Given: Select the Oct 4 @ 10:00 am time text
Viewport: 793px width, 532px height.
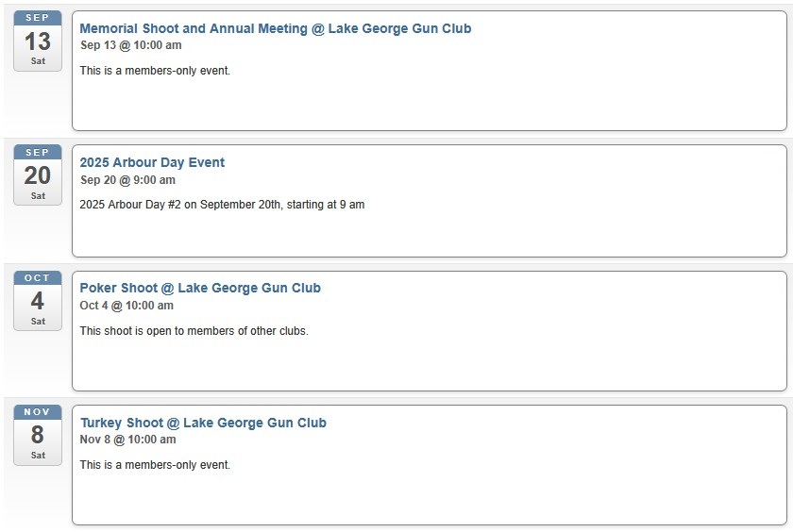Looking at the screenshot, I should [127, 306].
